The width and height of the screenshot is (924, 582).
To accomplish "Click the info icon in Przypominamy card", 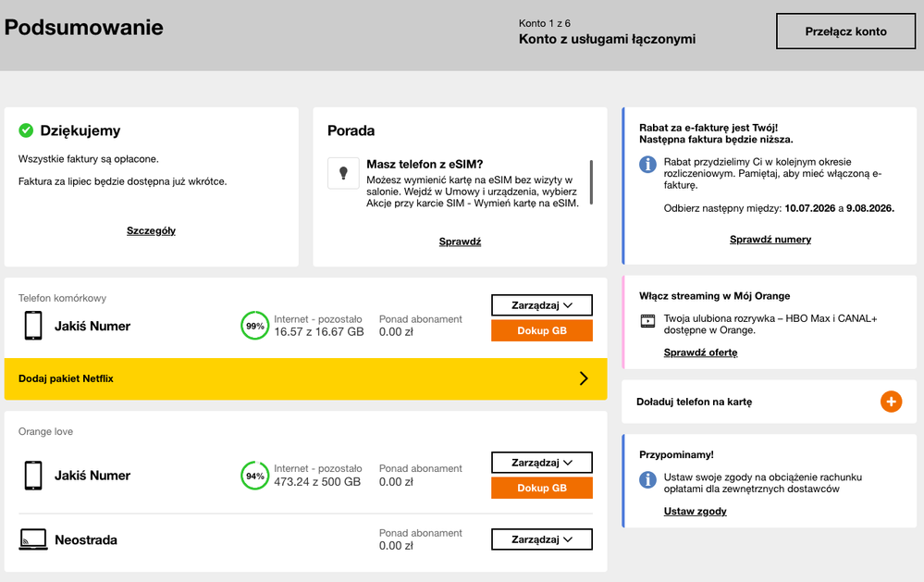I will tap(647, 479).
